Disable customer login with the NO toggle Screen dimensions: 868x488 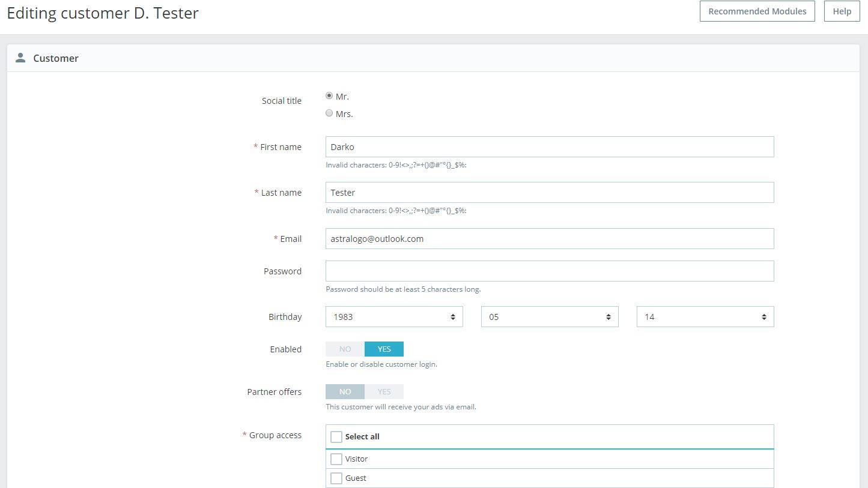coord(344,349)
